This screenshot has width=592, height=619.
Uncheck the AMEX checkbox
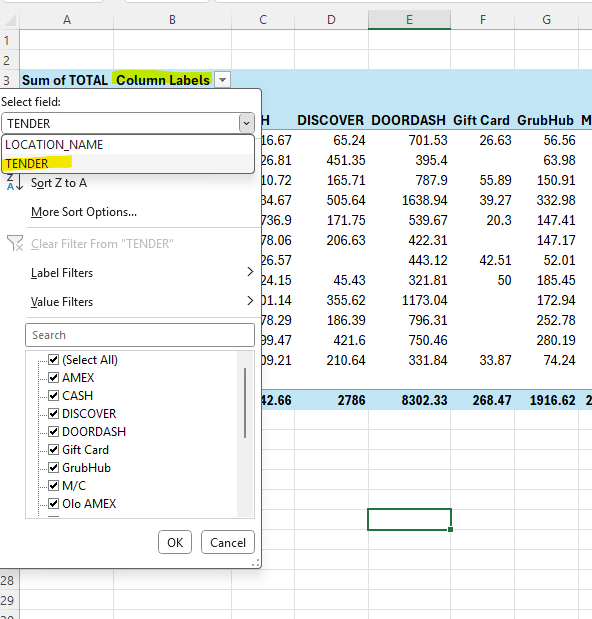pyautogui.click(x=53, y=378)
